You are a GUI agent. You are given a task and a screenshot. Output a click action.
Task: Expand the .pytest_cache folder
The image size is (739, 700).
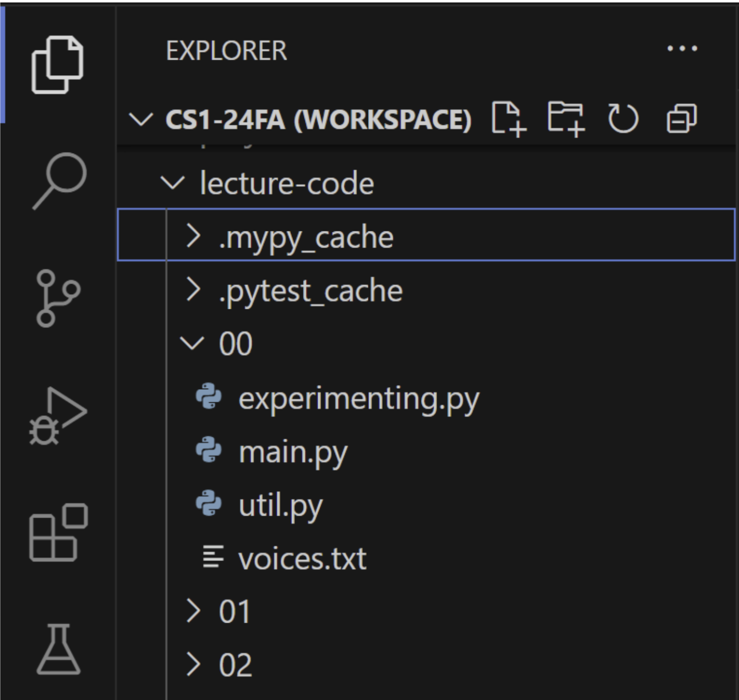[310, 291]
